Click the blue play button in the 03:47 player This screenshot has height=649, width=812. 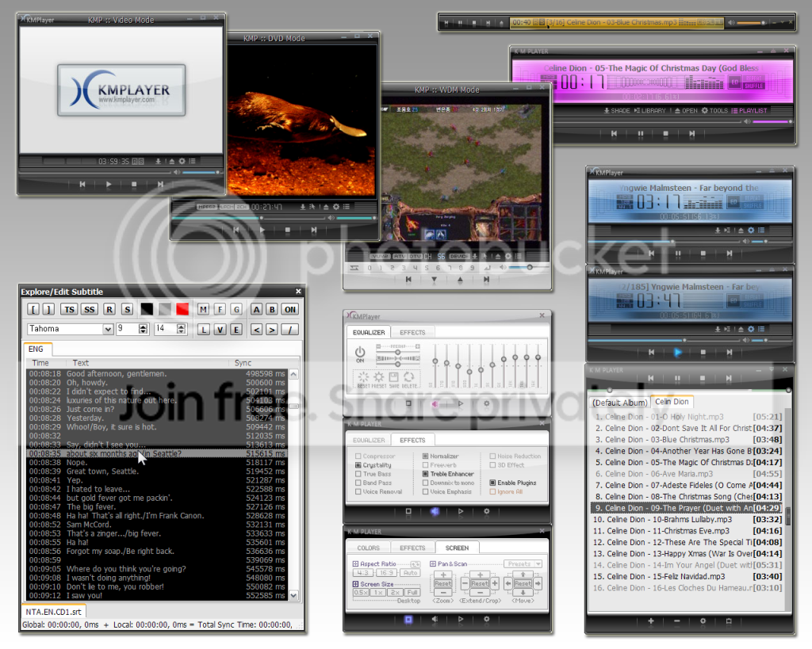(x=678, y=353)
